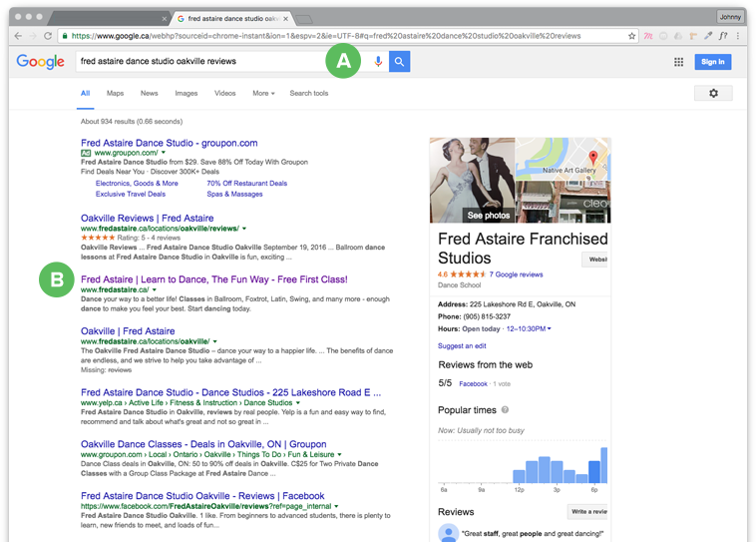Open the Groupon ad URL dropdown arrow
The width and height of the screenshot is (756, 542).
(x=164, y=153)
